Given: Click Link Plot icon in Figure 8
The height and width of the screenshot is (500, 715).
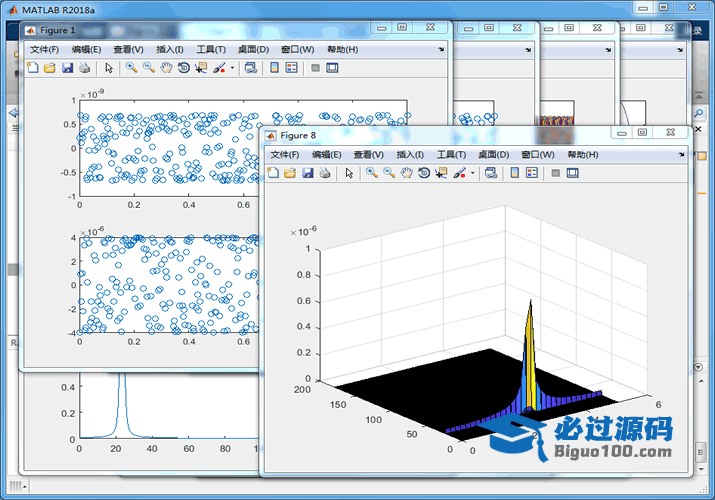Looking at the screenshot, I should click(x=491, y=173).
